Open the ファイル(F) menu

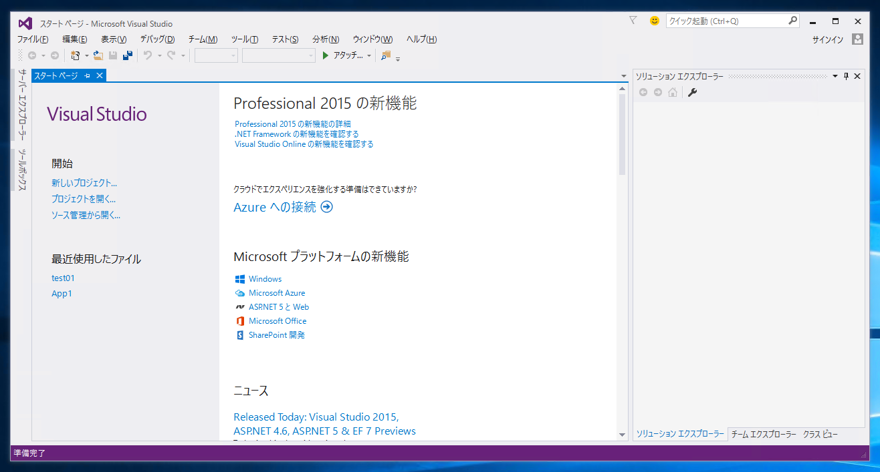click(33, 39)
